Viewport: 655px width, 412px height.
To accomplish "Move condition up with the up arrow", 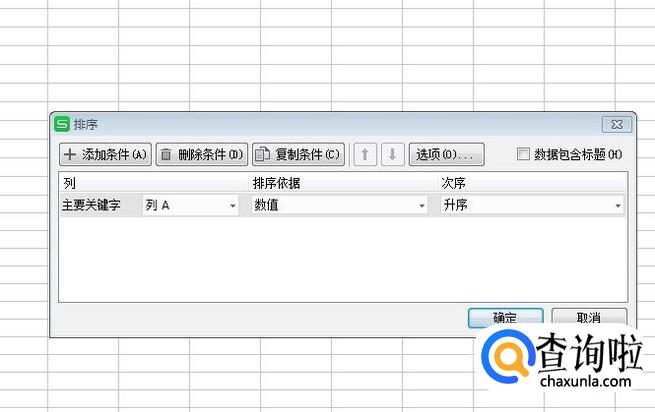I will coord(365,155).
